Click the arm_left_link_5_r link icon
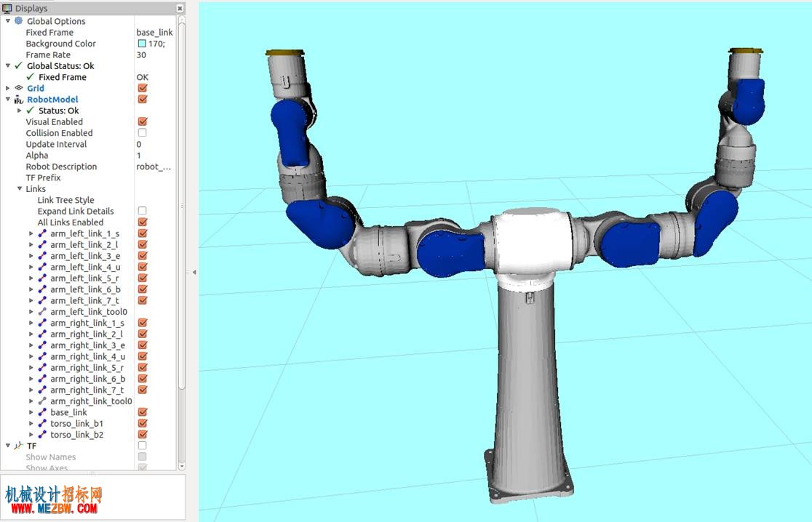 pyautogui.click(x=42, y=278)
